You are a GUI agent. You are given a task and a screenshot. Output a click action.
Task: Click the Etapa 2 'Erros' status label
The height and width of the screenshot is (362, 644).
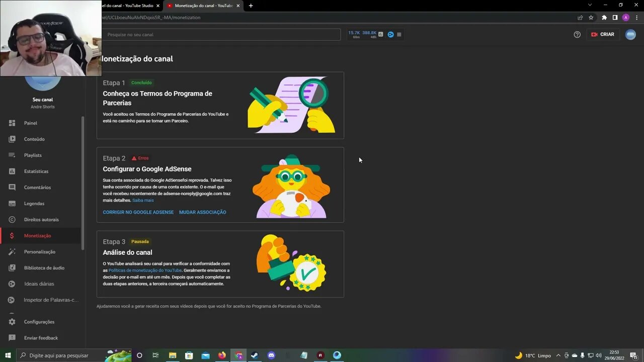pos(140,158)
